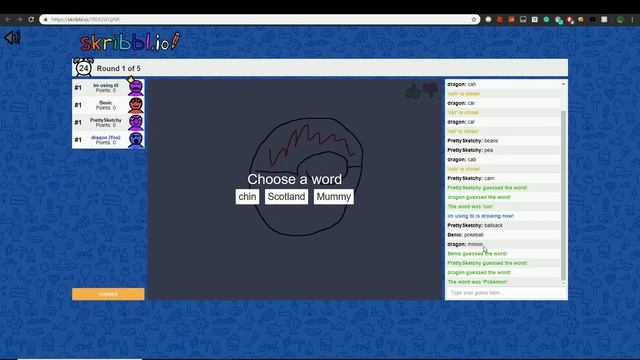640x360 pixels.
Task: Click the thumbs up like icon
Action: (413, 91)
